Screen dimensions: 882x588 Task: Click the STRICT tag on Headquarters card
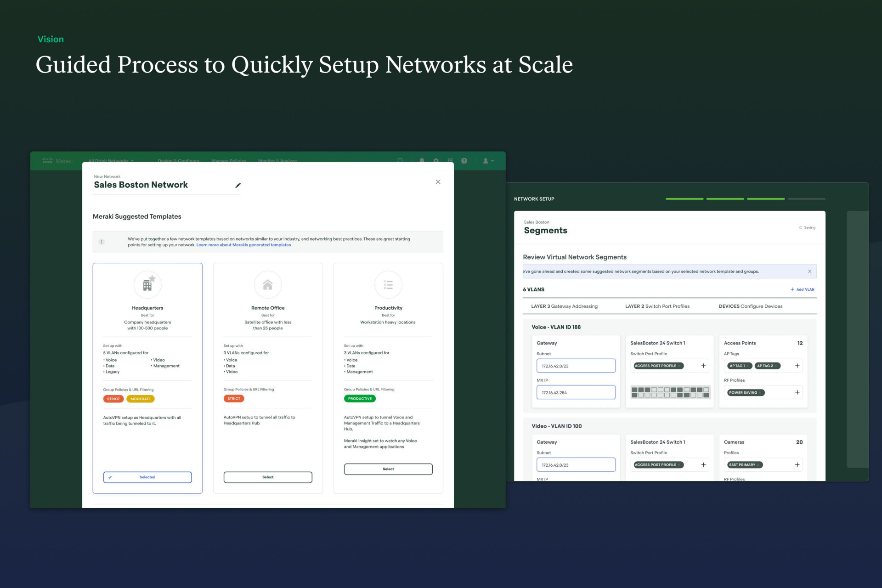(x=113, y=399)
